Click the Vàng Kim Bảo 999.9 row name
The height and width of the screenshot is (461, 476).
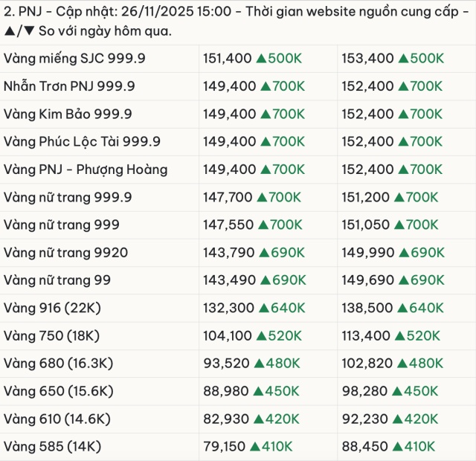(68, 114)
